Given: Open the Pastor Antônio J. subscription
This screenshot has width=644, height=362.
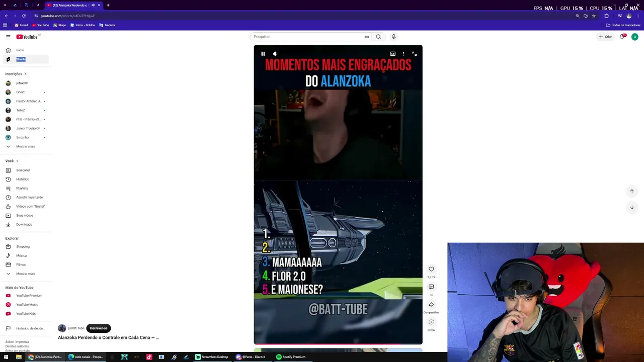Looking at the screenshot, I should point(24,101).
